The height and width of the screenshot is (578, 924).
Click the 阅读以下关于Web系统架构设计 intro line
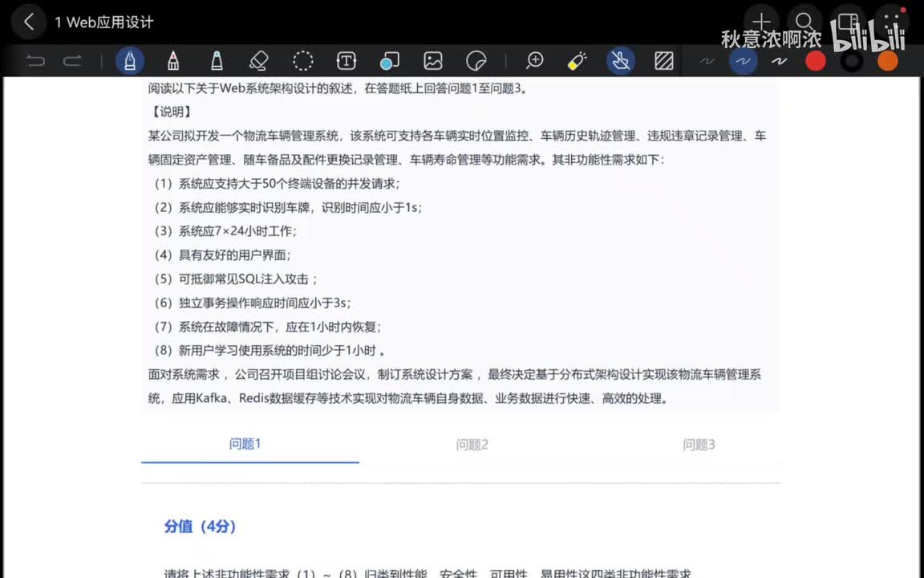[x=338, y=88]
